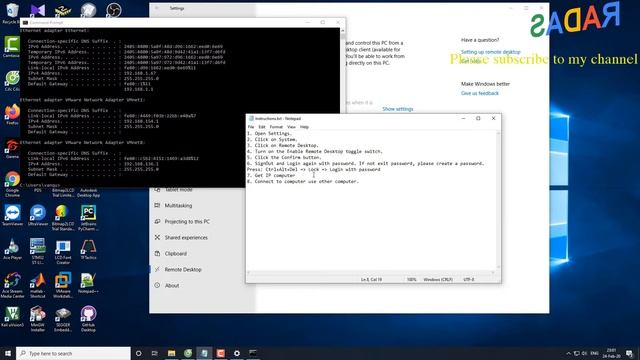This screenshot has width=640, height=360.
Task: Open File menu in Notepad
Action: 251,127
